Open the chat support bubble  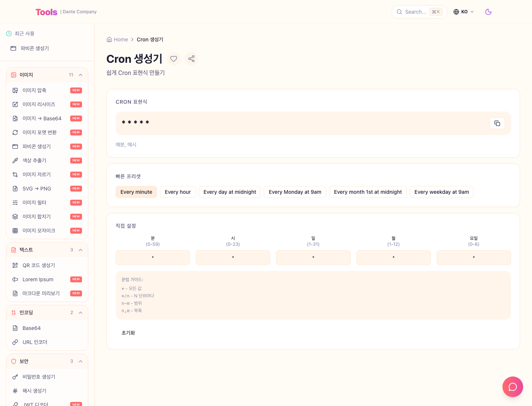tap(512, 386)
